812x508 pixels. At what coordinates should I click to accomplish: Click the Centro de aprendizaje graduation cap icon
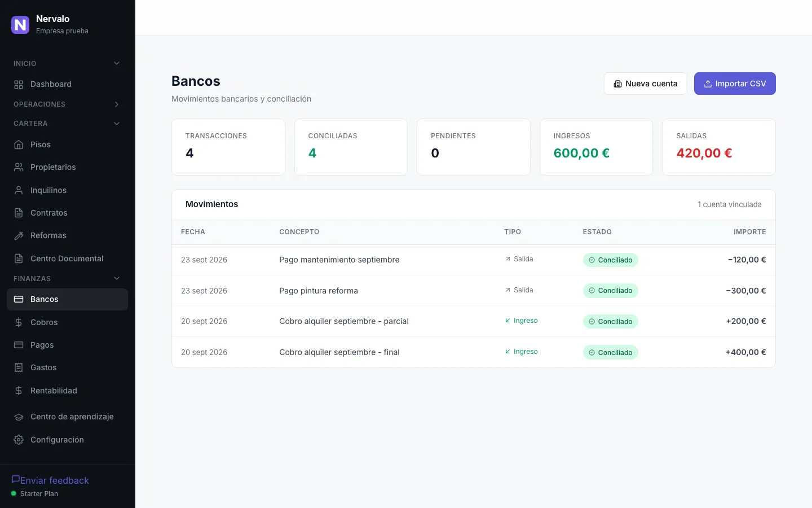(19, 417)
